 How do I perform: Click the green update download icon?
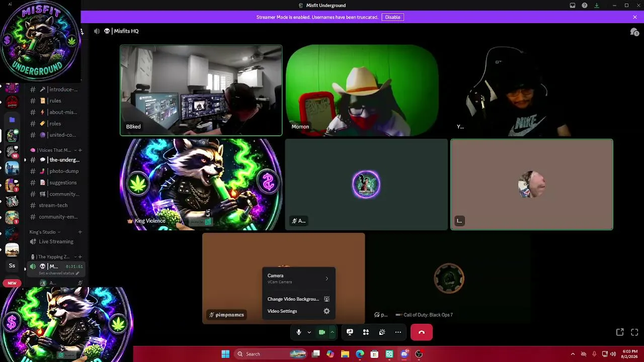(x=597, y=6)
